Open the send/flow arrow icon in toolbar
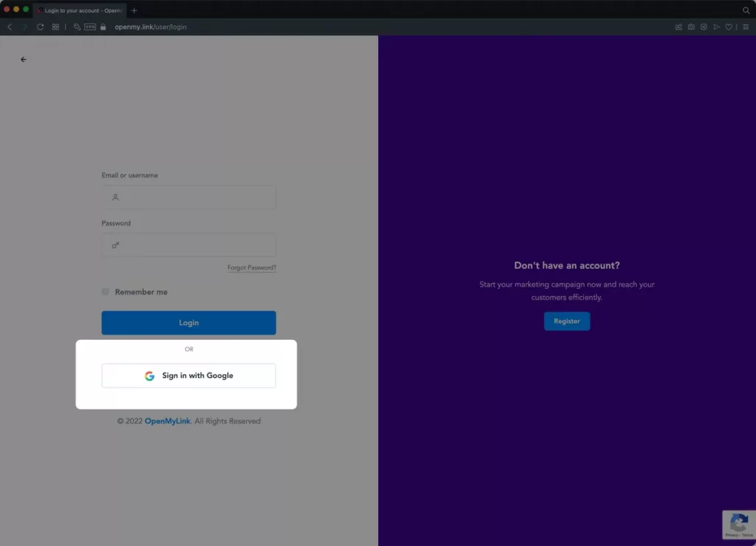756x546 pixels. 716,27
